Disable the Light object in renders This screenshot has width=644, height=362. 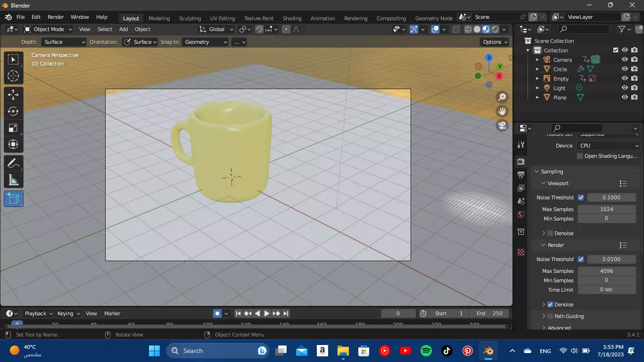[x=635, y=88]
